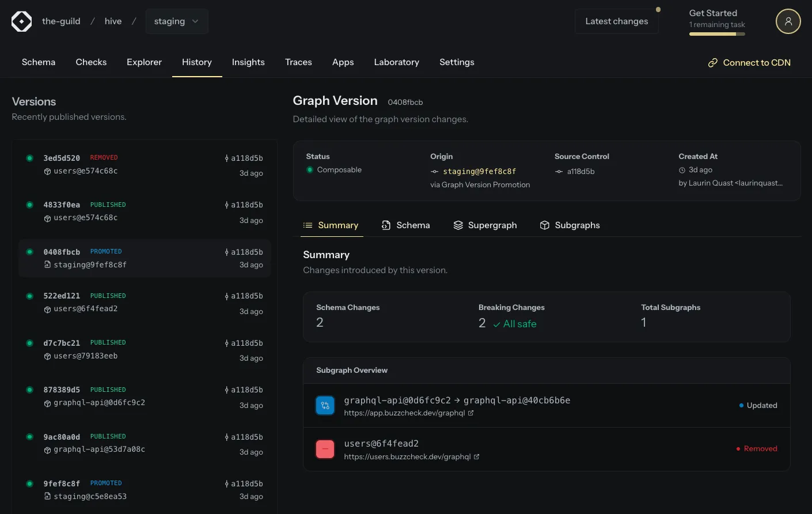Viewport: 812px width, 514px height.
Task: Click the Updated status label
Action: pyautogui.click(x=762, y=406)
